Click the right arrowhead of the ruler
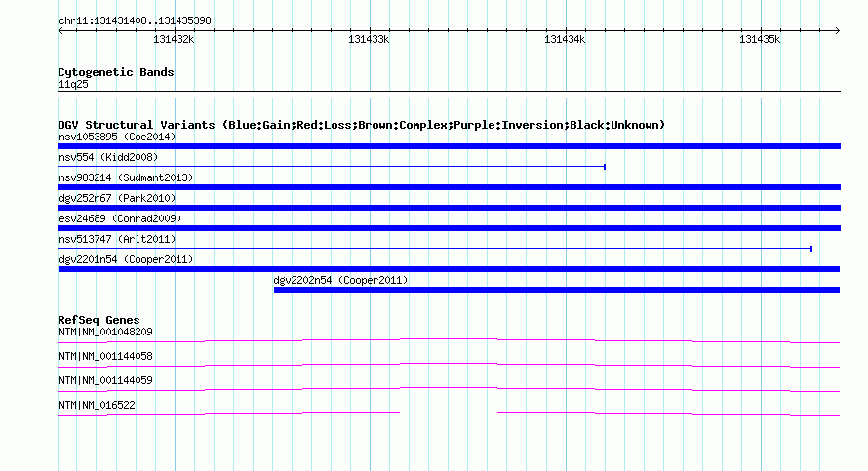 838,31
